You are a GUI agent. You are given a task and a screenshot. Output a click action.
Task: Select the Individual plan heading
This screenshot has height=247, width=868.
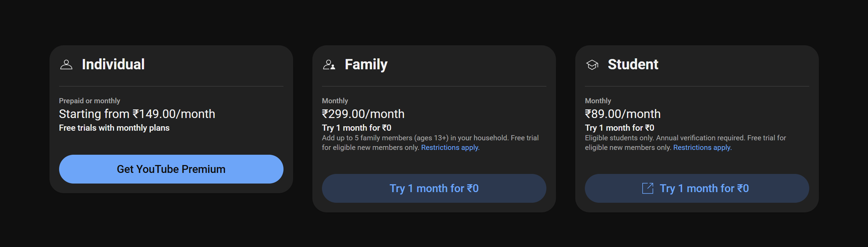pyautogui.click(x=113, y=64)
